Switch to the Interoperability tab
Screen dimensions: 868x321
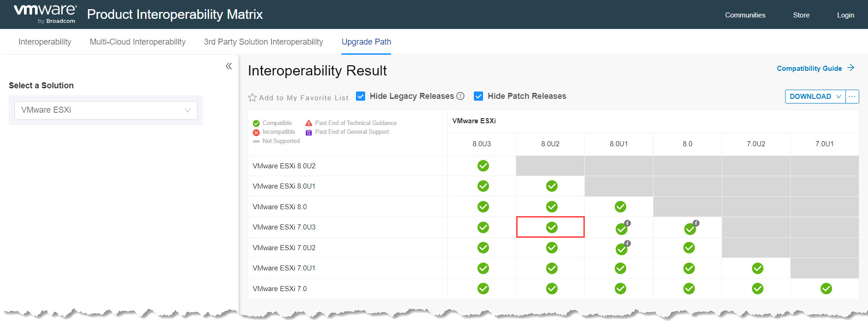[x=45, y=42]
